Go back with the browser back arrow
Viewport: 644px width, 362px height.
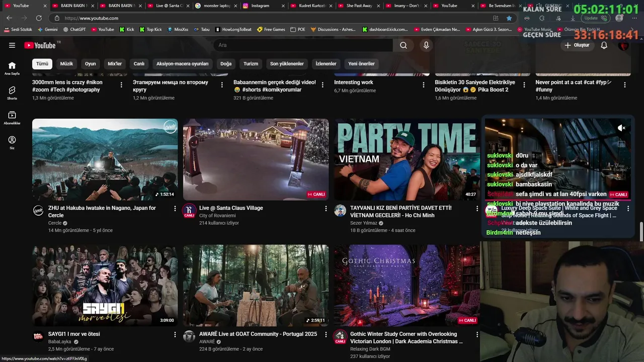tap(9, 18)
